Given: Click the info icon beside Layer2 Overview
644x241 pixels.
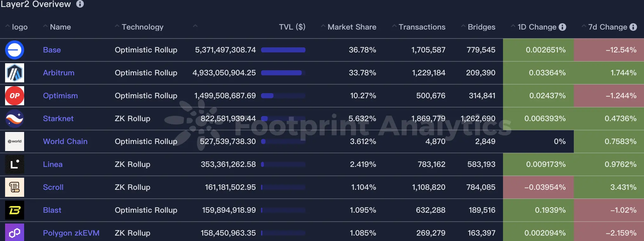Looking at the screenshot, I should pyautogui.click(x=80, y=4).
